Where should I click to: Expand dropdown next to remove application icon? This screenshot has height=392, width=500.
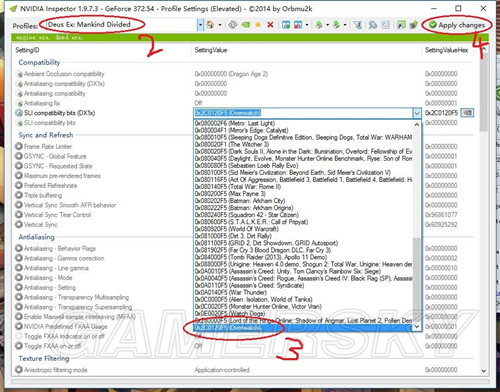(307, 25)
